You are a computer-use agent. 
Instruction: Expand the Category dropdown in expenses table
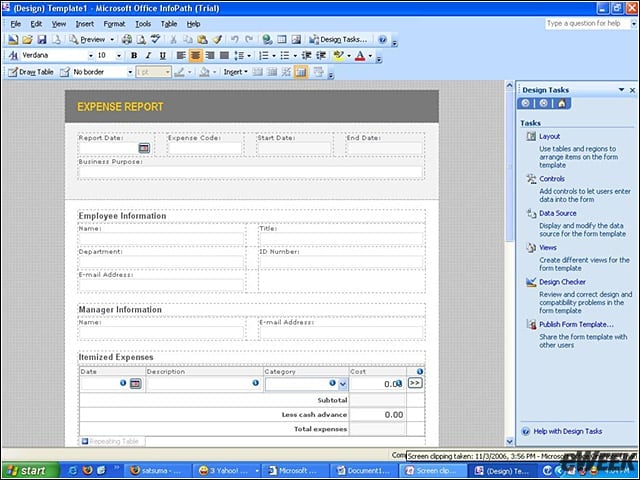[343, 384]
